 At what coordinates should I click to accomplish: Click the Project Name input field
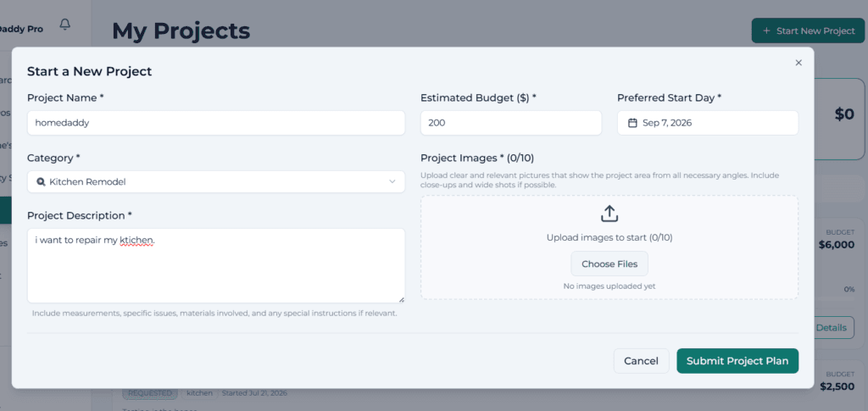[x=216, y=123]
